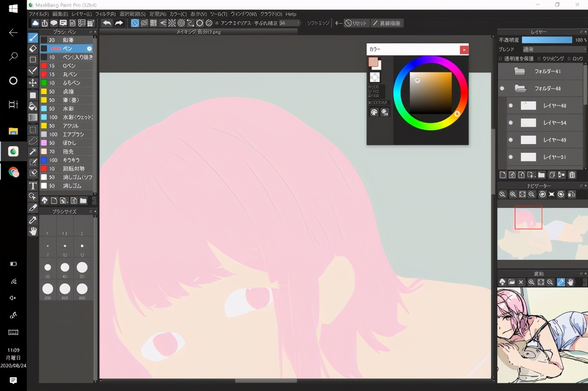
Task: Open the 手ぶれ補正 value dropdown
Action: 290,23
